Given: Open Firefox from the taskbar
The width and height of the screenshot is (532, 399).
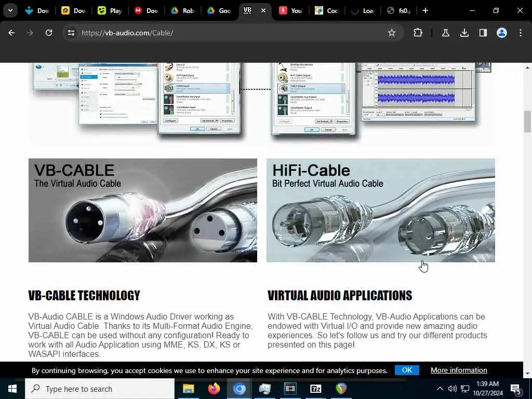Looking at the screenshot, I should pos(214,389).
